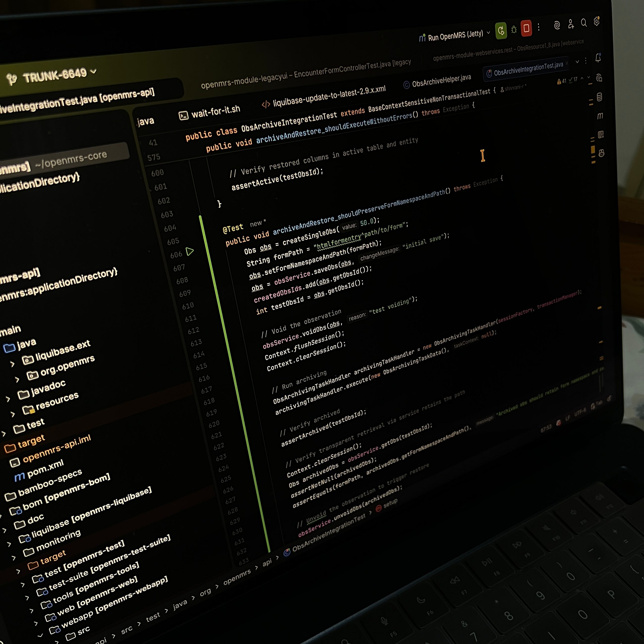644x644 pixels.
Task: Expand the test [openmrs-test] module
Action: click(22, 585)
